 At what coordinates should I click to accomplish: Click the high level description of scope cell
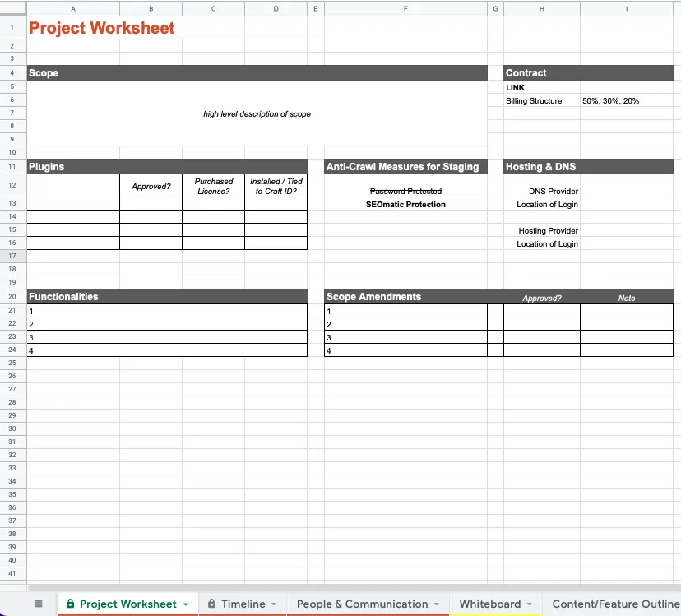257,114
